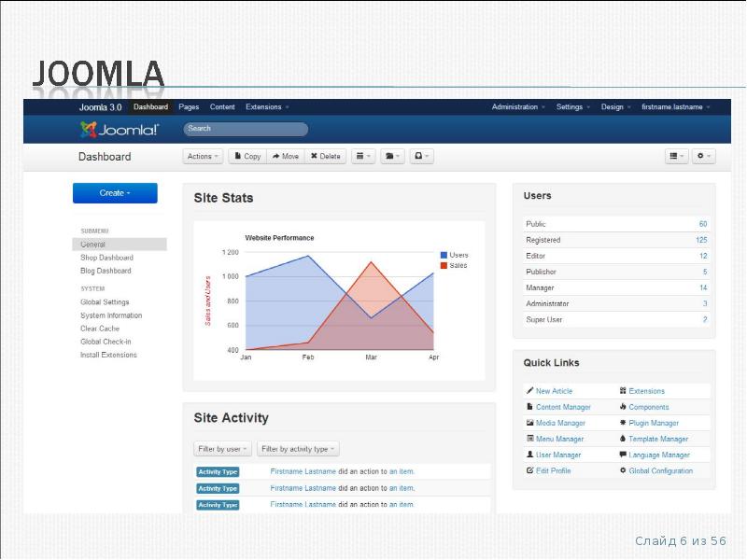Expand the blue Create button menu

pos(115,193)
